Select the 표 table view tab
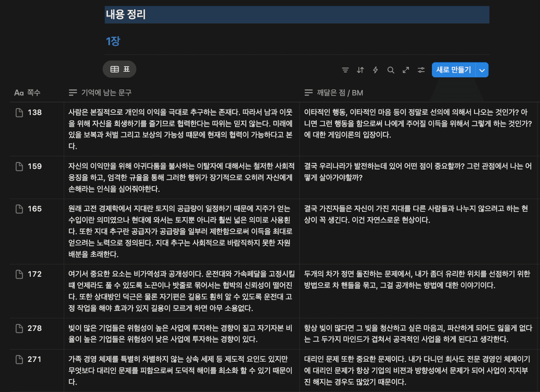This screenshot has width=540, height=392. [x=119, y=69]
